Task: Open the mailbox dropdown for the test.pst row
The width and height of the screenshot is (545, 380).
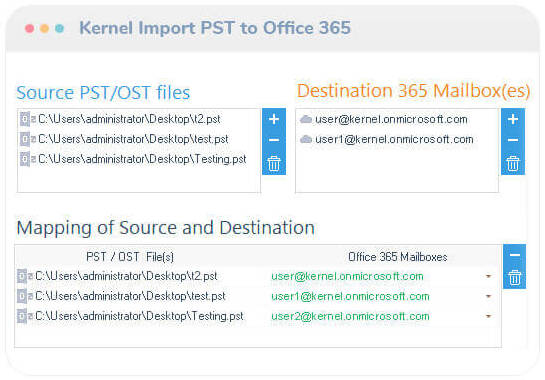Action: 488,296
